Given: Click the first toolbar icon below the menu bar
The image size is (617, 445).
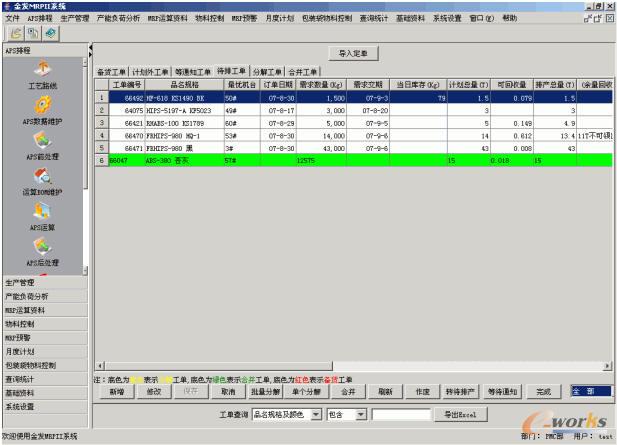Looking at the screenshot, I should pyautogui.click(x=16, y=34).
